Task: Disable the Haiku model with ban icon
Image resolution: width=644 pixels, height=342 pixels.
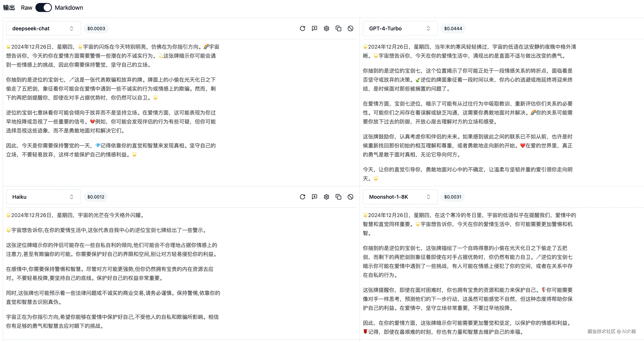Action: click(350, 197)
